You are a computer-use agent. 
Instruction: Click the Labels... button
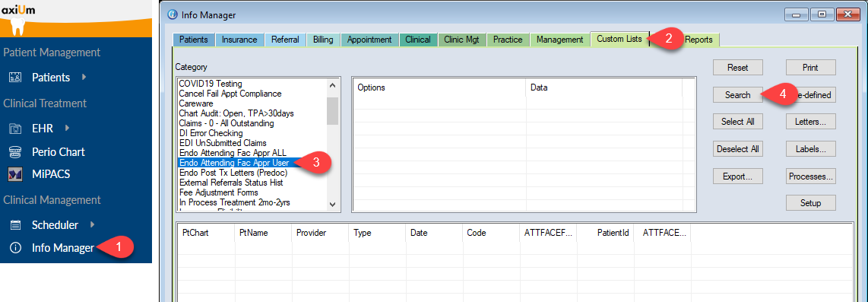810,149
